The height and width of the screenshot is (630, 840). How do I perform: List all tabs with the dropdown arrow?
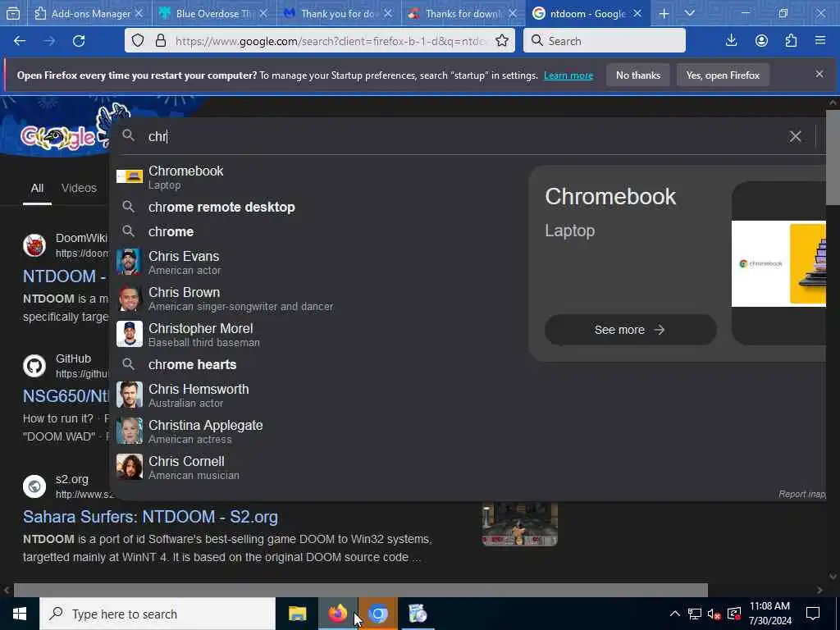(689, 14)
